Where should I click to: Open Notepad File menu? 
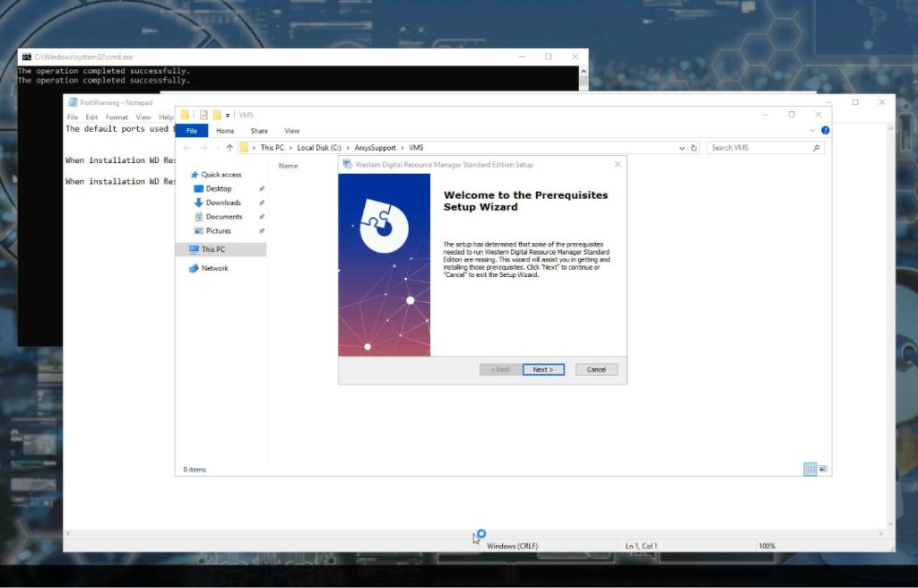pos(73,117)
